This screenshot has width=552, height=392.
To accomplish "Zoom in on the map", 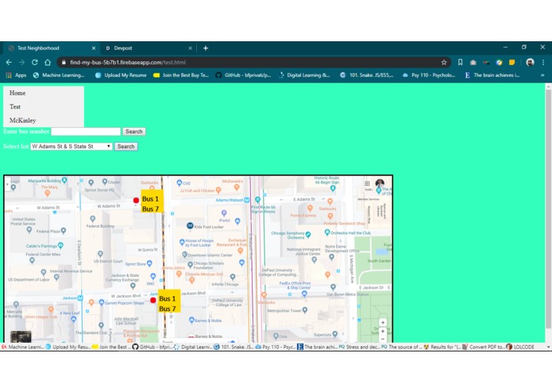I will tap(383, 331).
